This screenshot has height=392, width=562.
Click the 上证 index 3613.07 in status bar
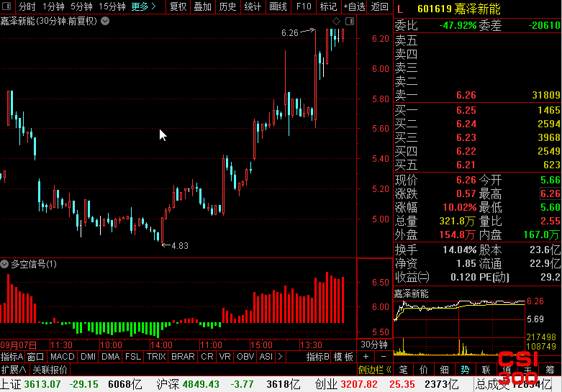[42, 385]
